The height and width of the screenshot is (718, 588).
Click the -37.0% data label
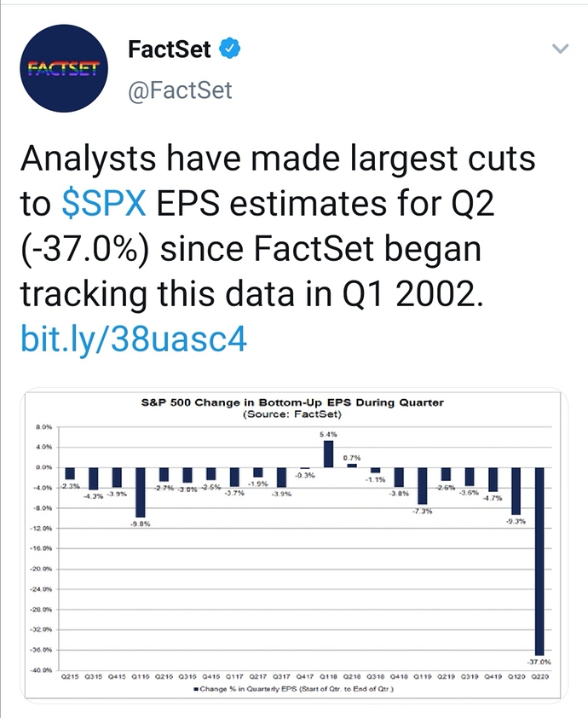click(x=539, y=662)
